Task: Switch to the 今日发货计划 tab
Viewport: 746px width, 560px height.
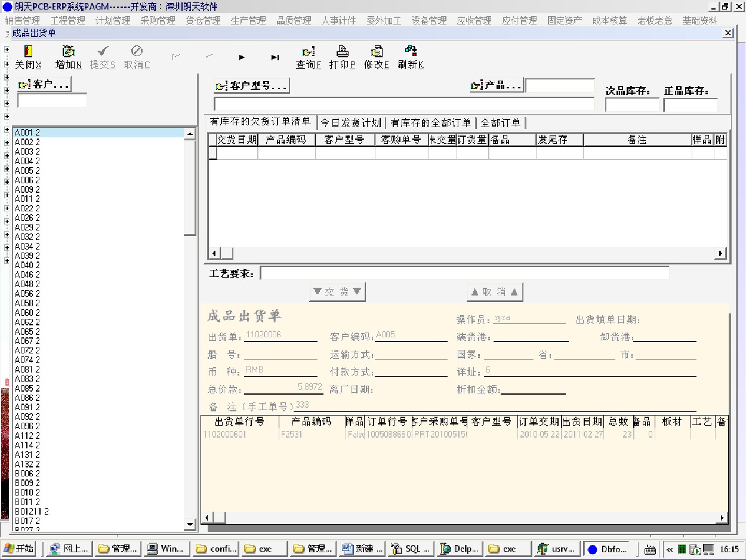Action: point(350,123)
